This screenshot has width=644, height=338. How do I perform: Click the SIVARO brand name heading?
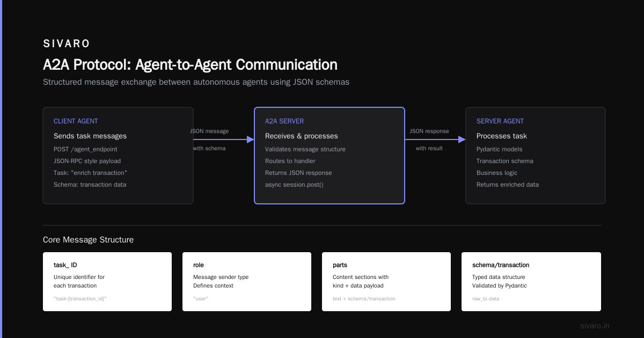(x=67, y=43)
